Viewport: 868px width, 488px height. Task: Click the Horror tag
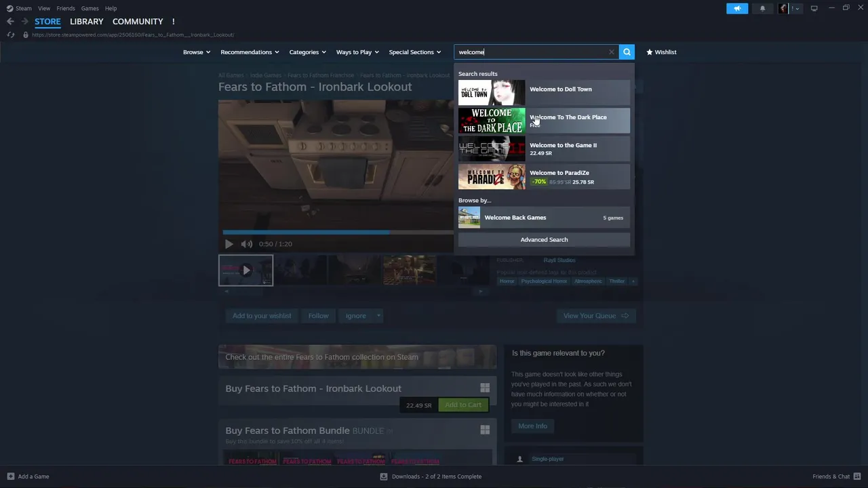(507, 281)
